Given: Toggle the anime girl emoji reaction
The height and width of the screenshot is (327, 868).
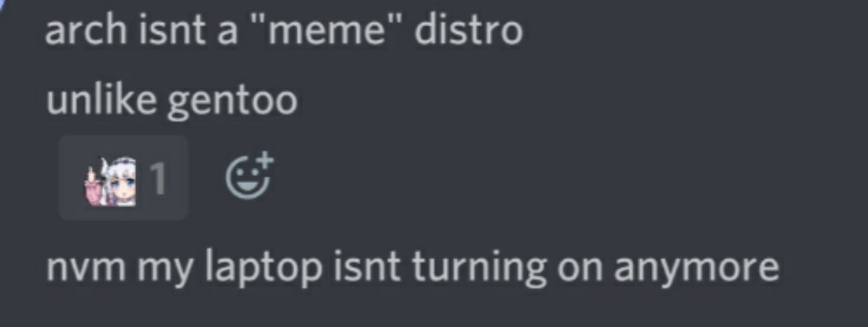Looking at the screenshot, I should pyautogui.click(x=124, y=178).
